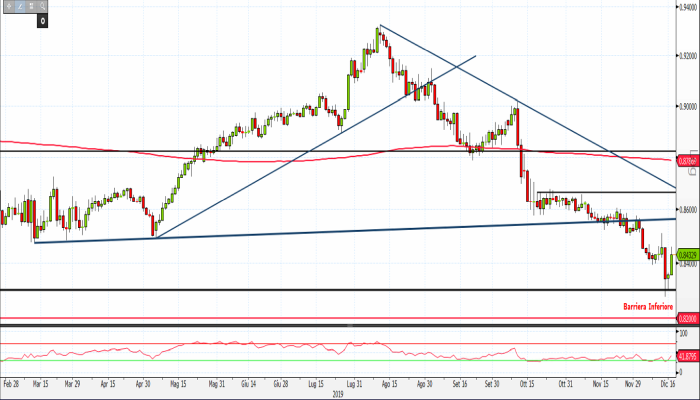This screenshot has width=700, height=400.
Task: Click the 'Giu 14' date axis label
Action: click(x=249, y=384)
